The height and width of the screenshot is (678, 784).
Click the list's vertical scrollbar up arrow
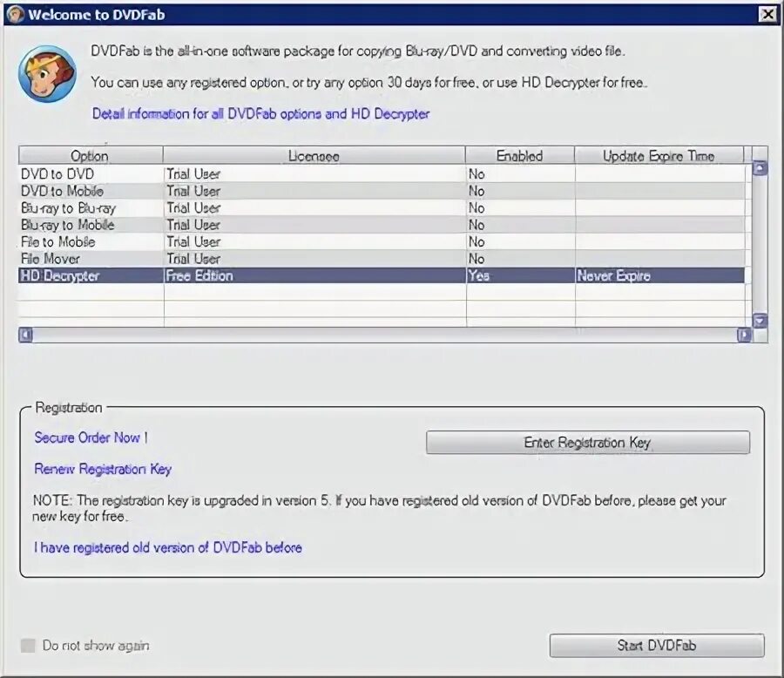pos(760,168)
